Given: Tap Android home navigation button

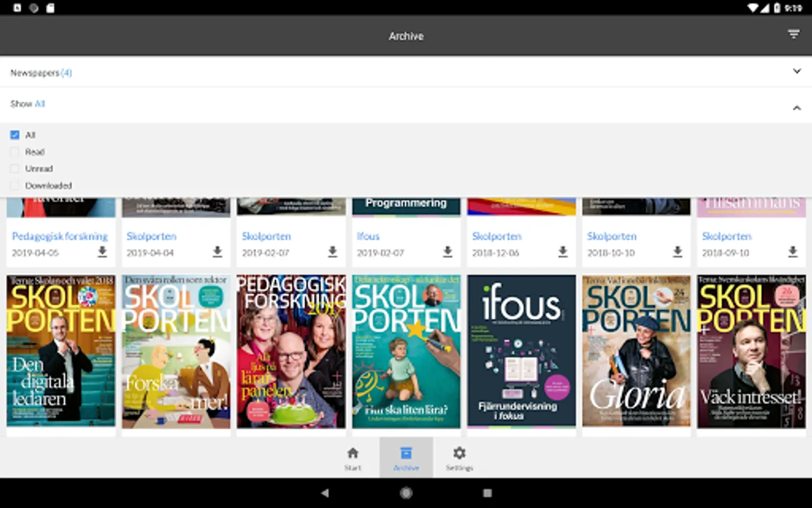Looking at the screenshot, I should point(406,493).
